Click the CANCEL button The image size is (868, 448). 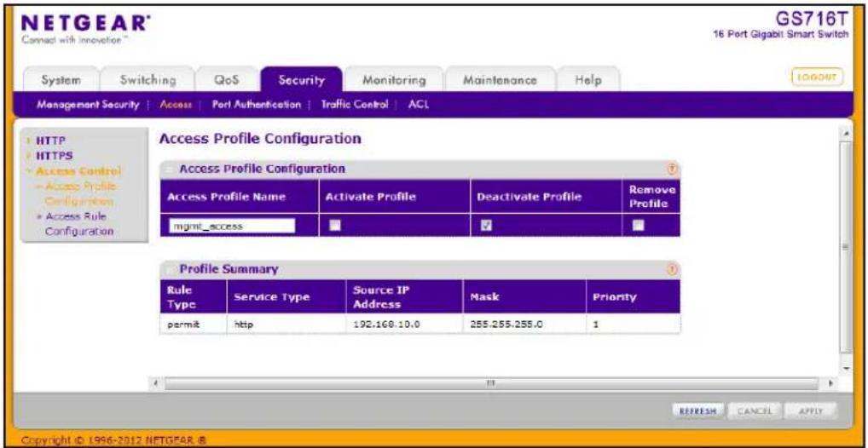click(754, 411)
